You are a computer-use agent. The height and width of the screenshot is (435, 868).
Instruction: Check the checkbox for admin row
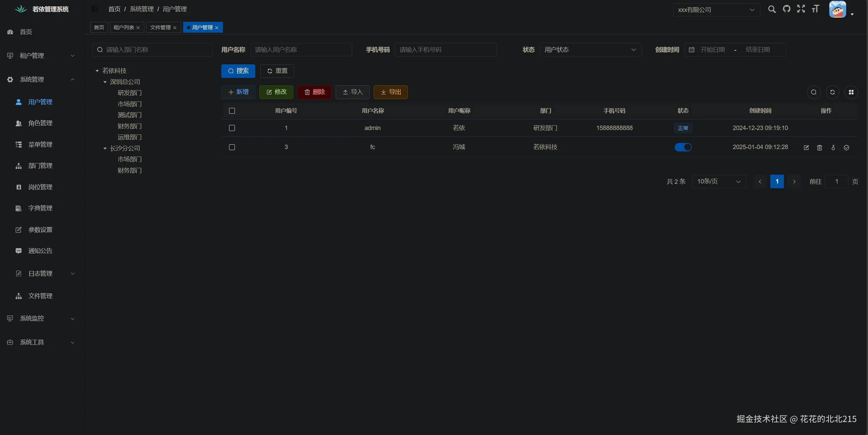[x=232, y=128]
